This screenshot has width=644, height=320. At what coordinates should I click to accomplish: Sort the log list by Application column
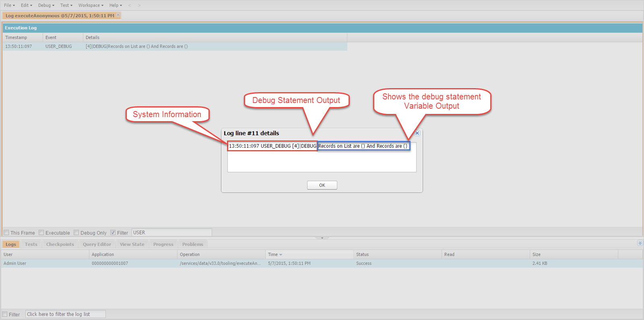133,254
